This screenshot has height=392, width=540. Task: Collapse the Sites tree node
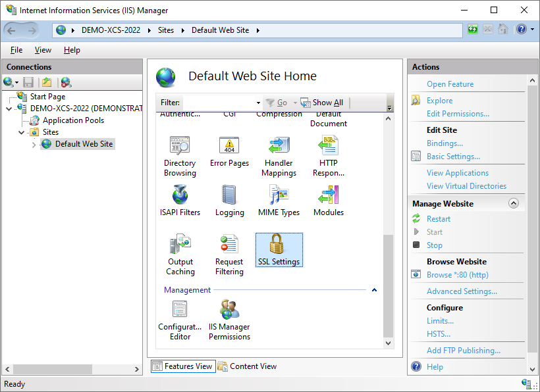click(21, 132)
